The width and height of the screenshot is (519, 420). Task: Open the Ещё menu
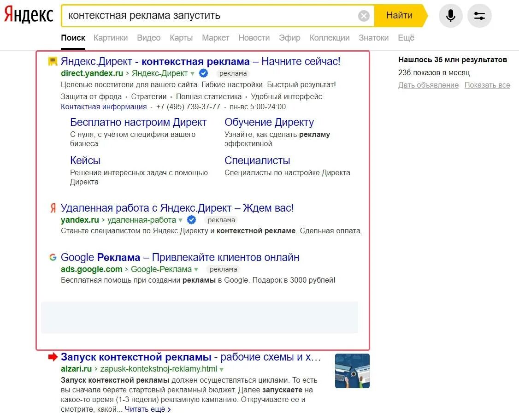pyautogui.click(x=406, y=38)
